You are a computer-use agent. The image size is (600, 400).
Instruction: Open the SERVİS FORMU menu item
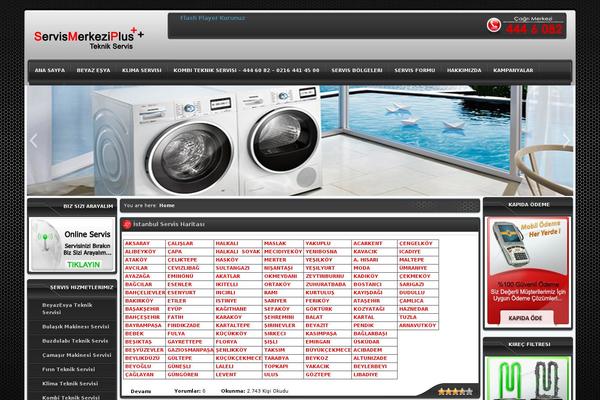[x=414, y=70]
